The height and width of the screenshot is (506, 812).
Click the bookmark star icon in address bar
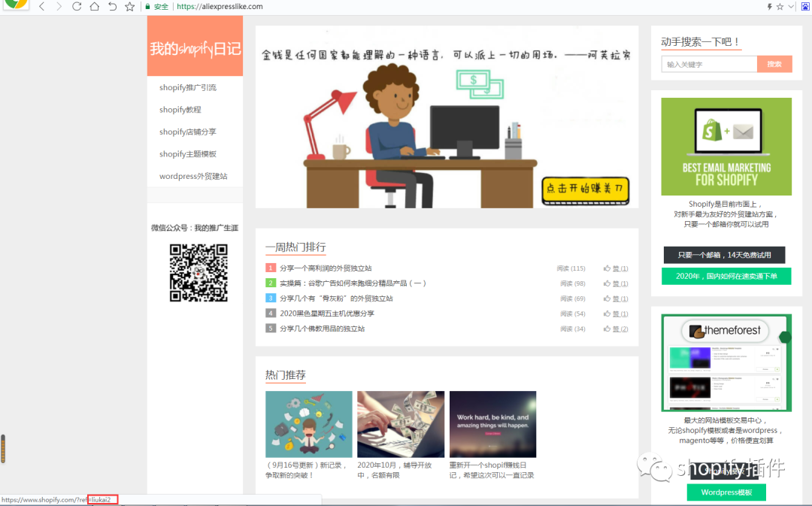129,6
